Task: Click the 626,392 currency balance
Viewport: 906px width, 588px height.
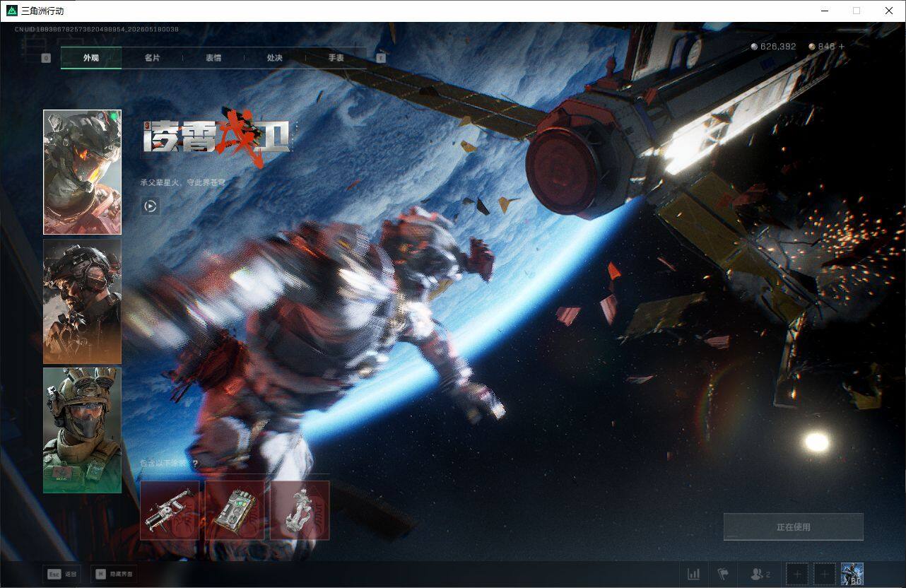Action: tap(774, 47)
